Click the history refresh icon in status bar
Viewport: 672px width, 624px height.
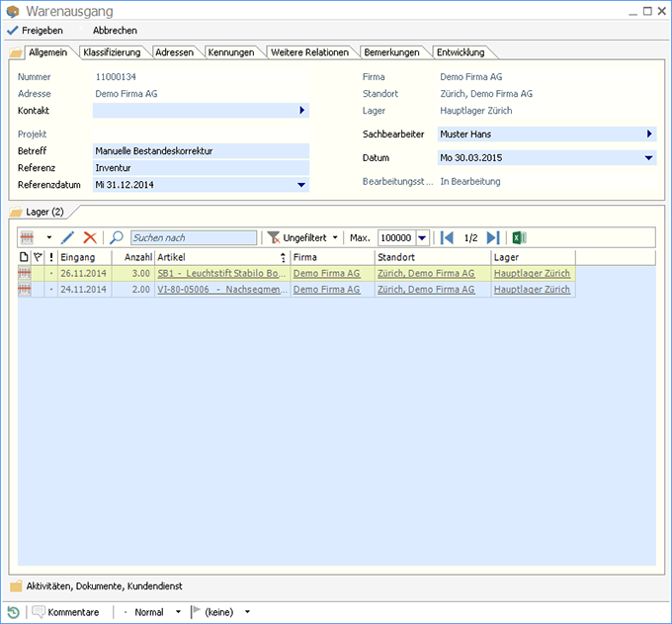coord(13,612)
